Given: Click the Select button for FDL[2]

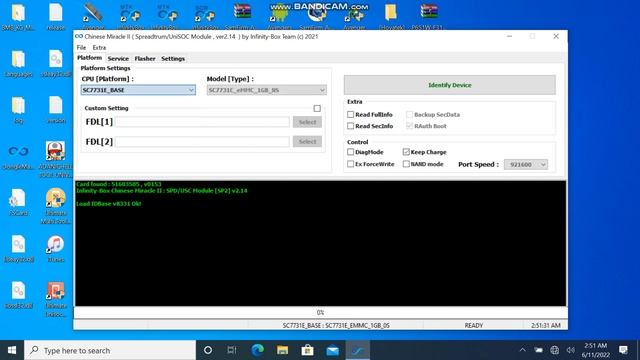Looking at the screenshot, I should [x=307, y=141].
